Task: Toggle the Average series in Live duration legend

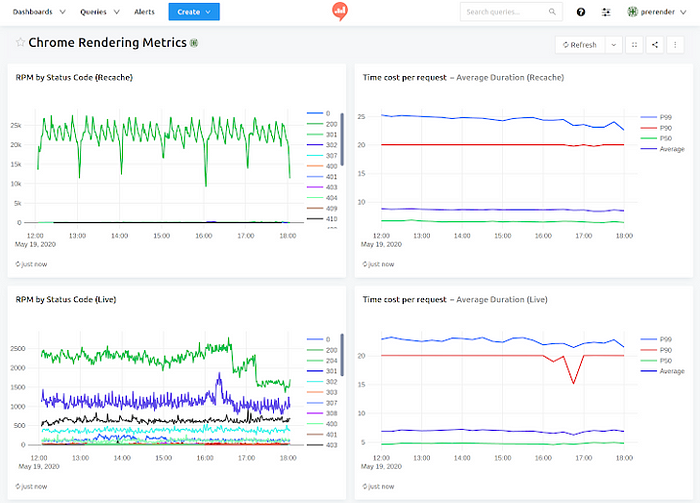Action: (666, 370)
